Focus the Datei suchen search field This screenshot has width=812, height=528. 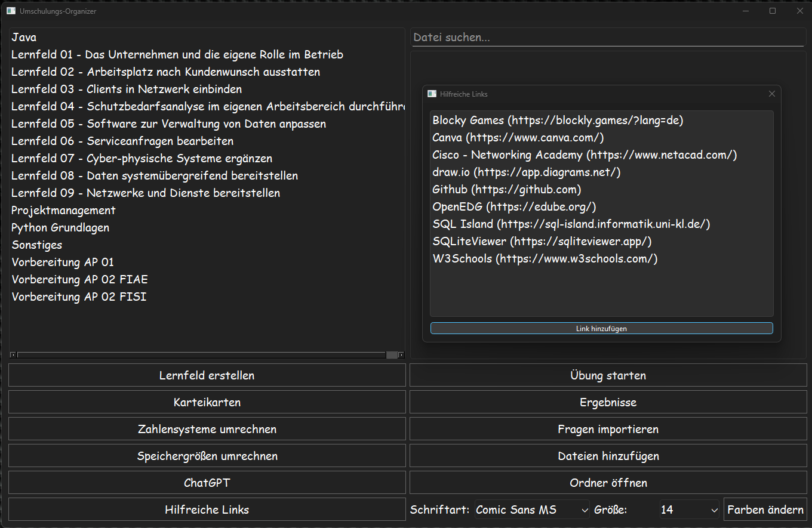pos(608,37)
